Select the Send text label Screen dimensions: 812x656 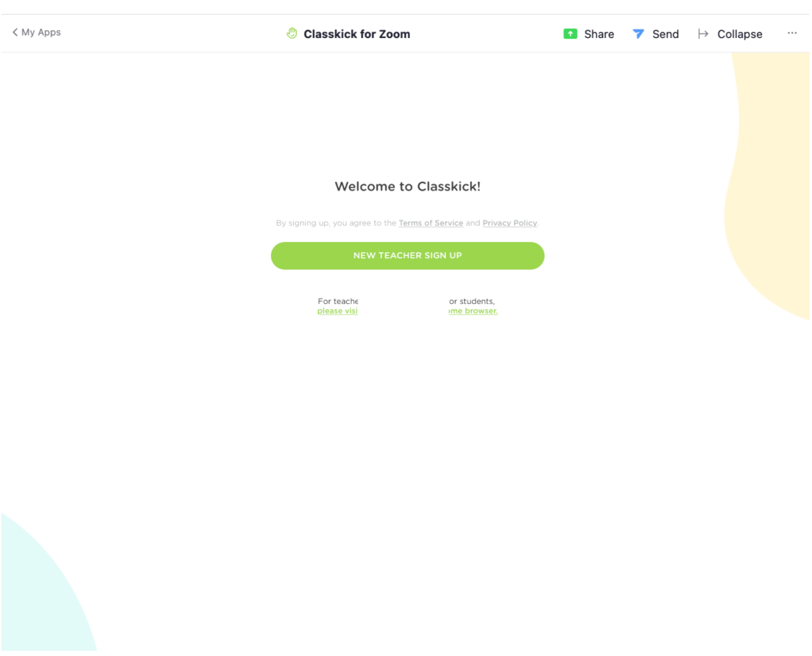[x=665, y=34]
